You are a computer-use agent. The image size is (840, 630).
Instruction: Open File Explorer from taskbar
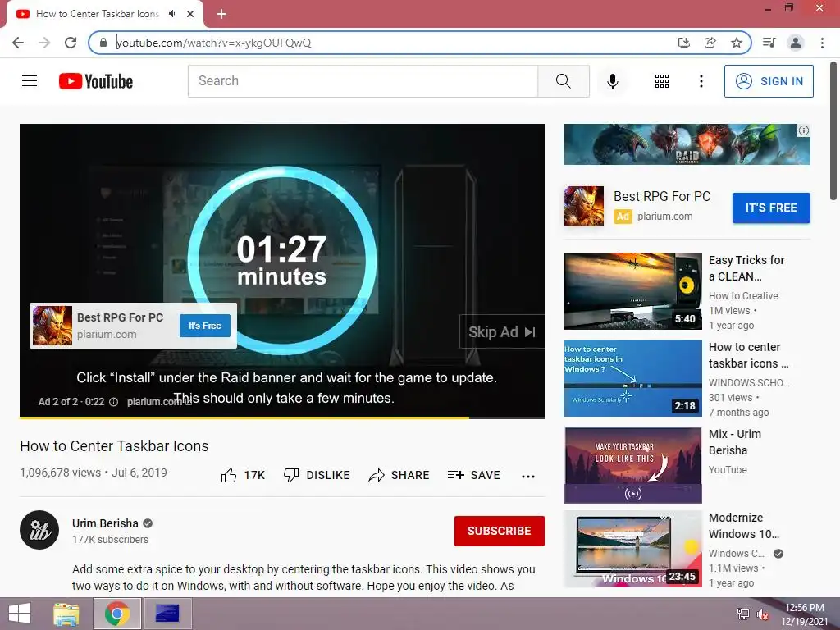click(66, 614)
